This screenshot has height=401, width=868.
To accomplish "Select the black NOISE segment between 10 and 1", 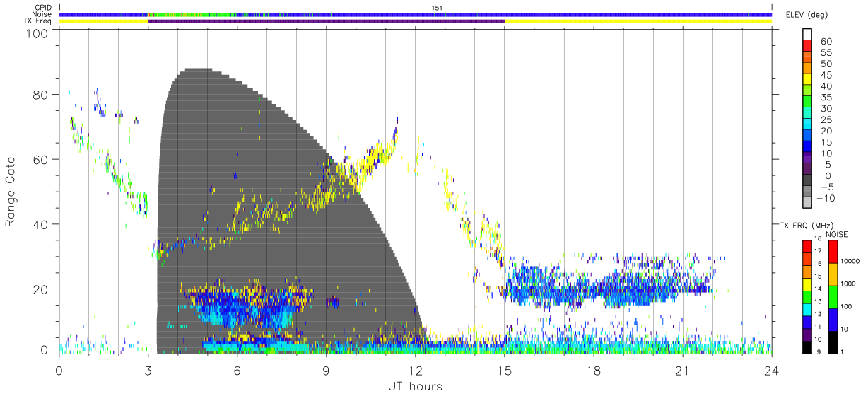I will point(832,342).
